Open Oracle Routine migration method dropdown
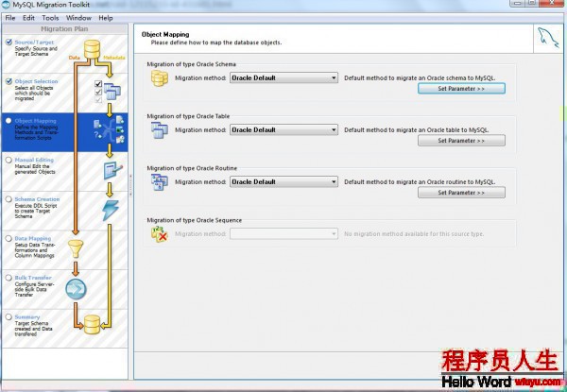The height and width of the screenshot is (392, 567). [283, 182]
